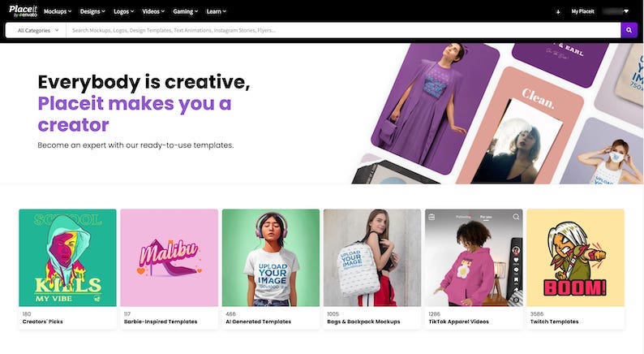644x354 pixels.
Task: Open the Creators' Picks thumbnail
Action: point(67,257)
